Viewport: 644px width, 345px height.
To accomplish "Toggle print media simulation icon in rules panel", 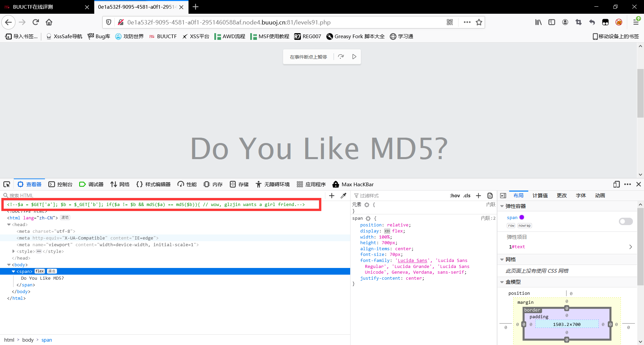I will [x=490, y=196].
